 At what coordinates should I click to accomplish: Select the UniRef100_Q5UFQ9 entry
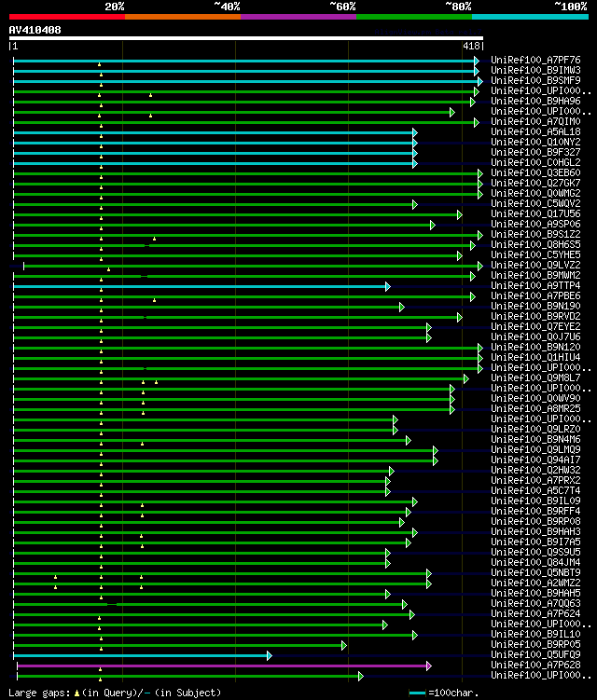point(535,655)
